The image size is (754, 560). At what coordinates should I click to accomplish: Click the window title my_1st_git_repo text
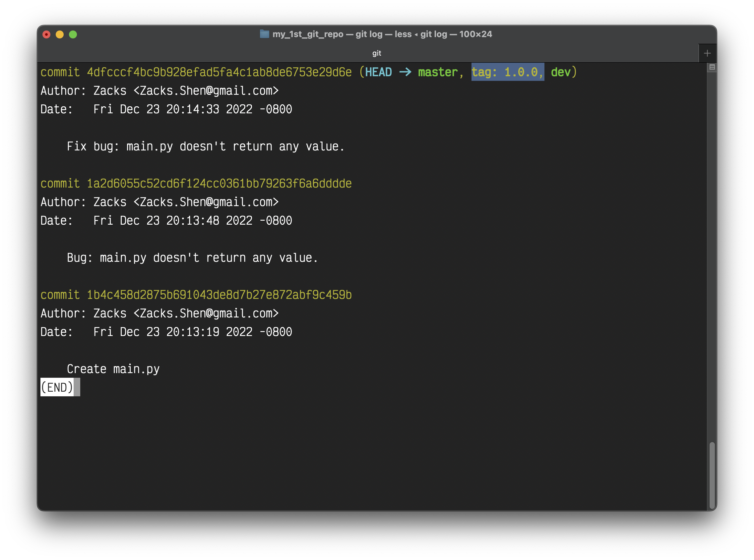[x=308, y=34]
